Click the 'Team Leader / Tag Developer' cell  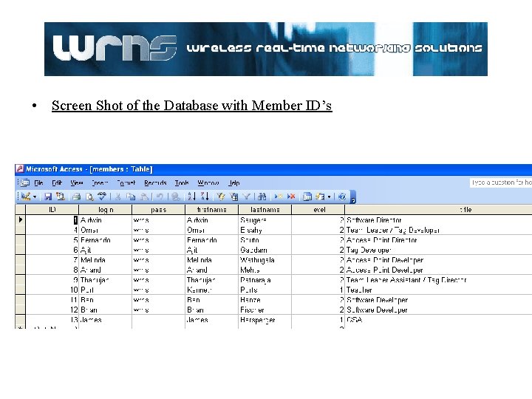coord(438,230)
